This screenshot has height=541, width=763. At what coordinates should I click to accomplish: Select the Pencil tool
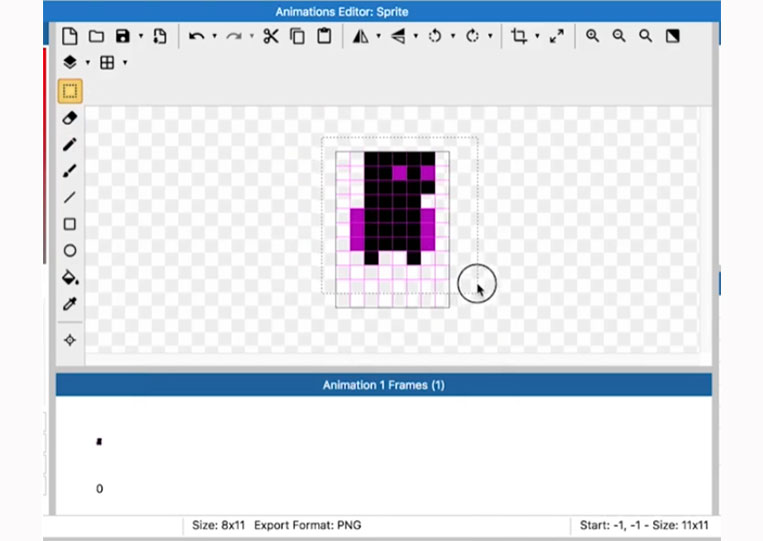click(70, 144)
